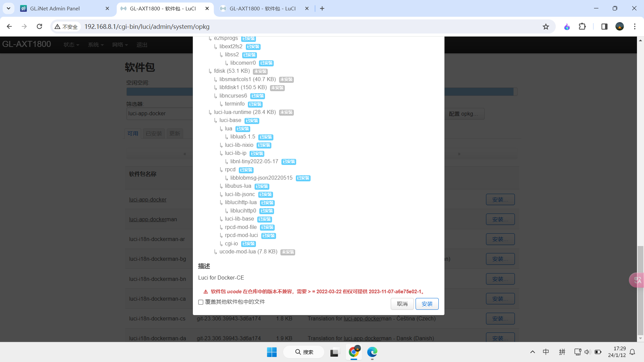This screenshot has width=644, height=362.
Task: Open the bookmark star in the address bar
Action: [x=546, y=26]
